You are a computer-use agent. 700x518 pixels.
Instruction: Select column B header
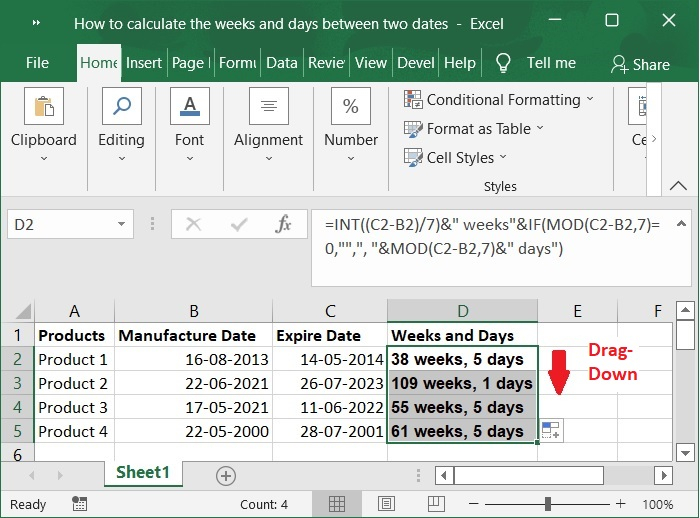(193, 311)
